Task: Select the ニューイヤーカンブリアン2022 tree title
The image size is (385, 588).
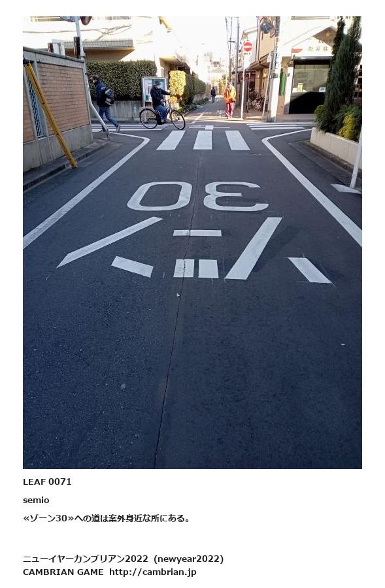Action: pos(86,559)
